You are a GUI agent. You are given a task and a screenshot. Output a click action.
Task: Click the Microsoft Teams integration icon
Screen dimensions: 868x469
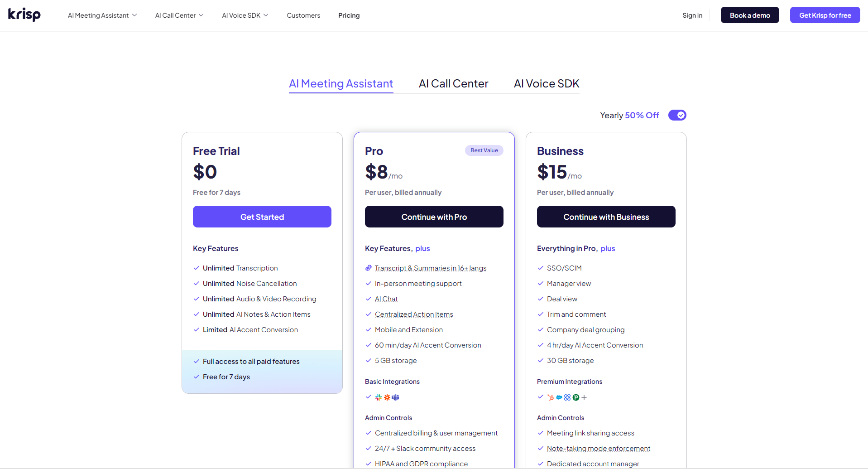tap(396, 397)
